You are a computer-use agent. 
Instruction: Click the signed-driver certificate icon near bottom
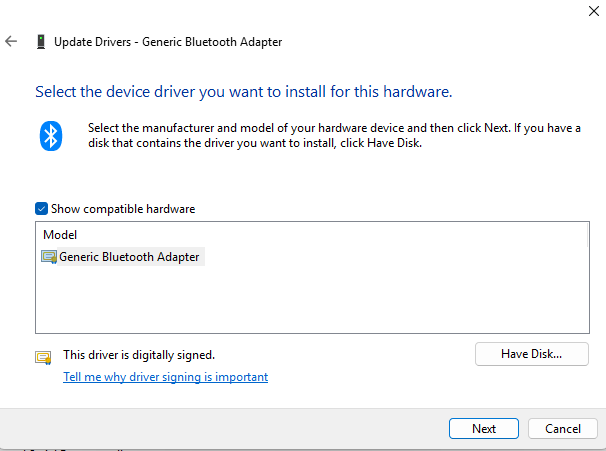point(43,357)
